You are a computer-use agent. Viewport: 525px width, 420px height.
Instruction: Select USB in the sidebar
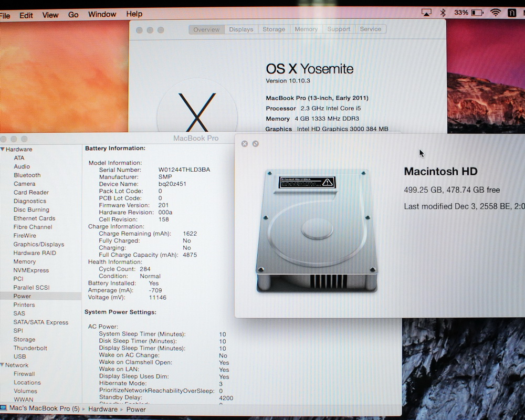(x=20, y=356)
